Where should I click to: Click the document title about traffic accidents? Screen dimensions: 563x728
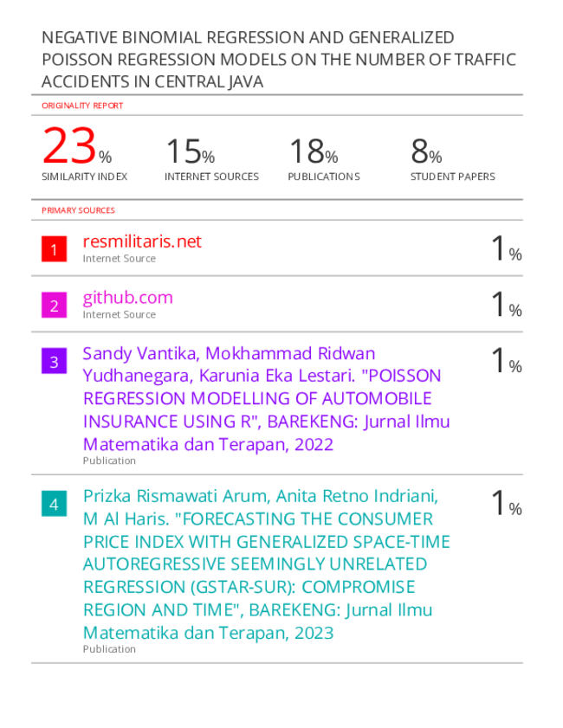point(279,60)
